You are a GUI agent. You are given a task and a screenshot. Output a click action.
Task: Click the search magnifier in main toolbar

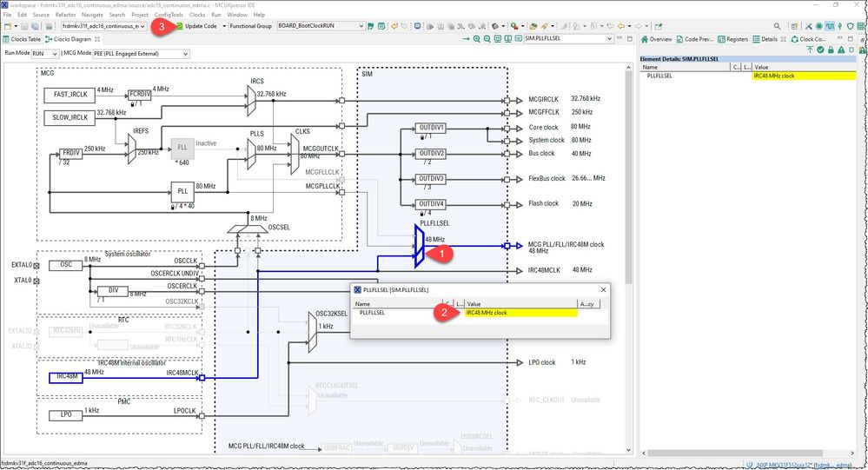pyautogui.click(x=778, y=26)
